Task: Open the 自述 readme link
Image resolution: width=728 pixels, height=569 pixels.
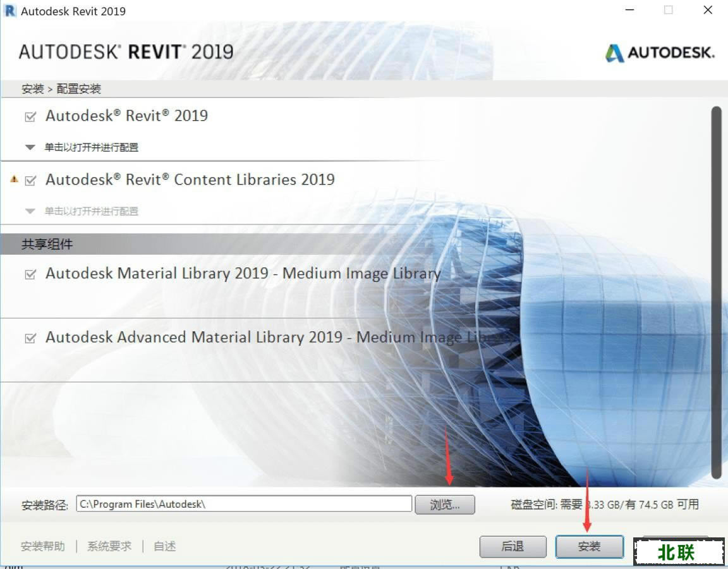Action: tap(165, 546)
